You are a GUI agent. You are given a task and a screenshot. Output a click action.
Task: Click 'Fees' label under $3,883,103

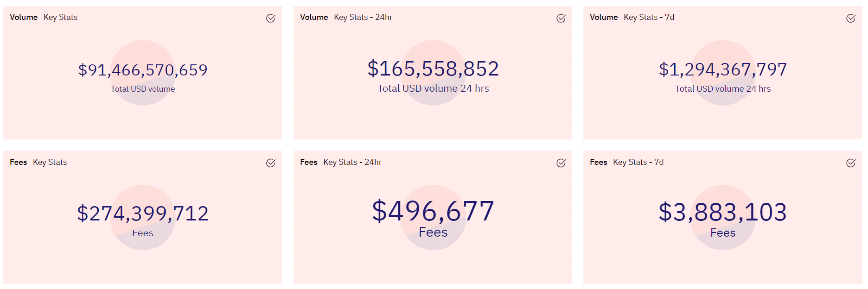[723, 232]
